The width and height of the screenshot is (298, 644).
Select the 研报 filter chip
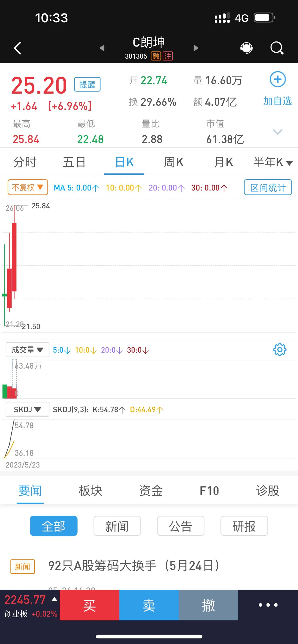point(244,526)
